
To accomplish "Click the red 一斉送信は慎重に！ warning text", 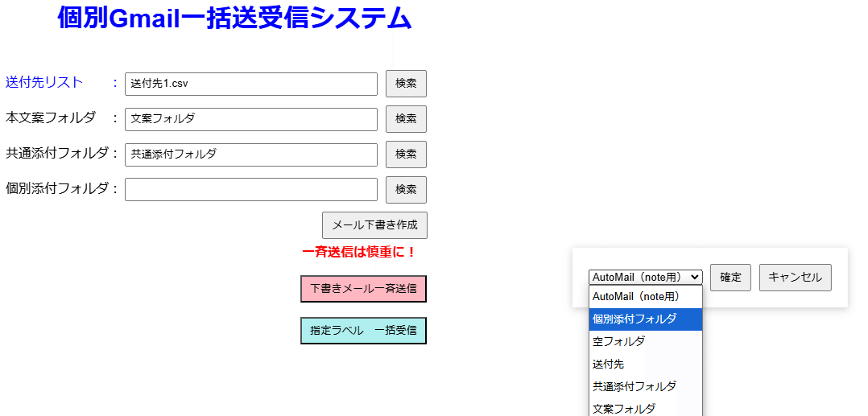I will pyautogui.click(x=359, y=253).
